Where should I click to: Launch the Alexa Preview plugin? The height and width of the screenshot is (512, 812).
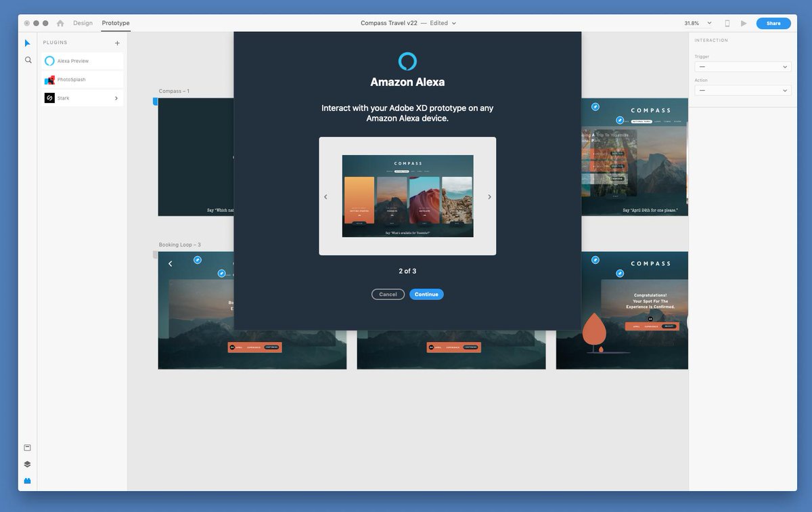coord(83,61)
